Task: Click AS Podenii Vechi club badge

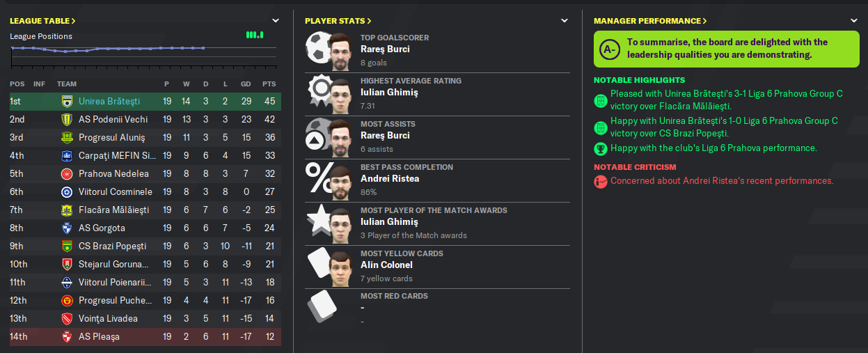Action: 67,120
